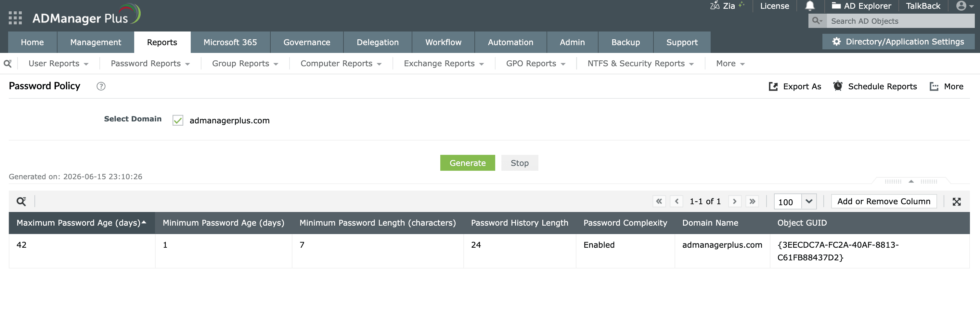980x311 pixels.
Task: Go to the next results page
Action: [x=735, y=201]
